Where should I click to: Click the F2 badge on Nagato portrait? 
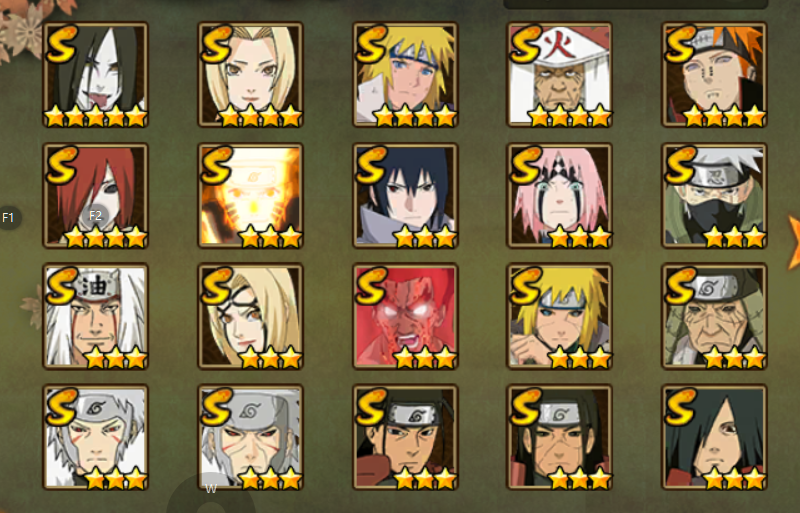click(95, 216)
